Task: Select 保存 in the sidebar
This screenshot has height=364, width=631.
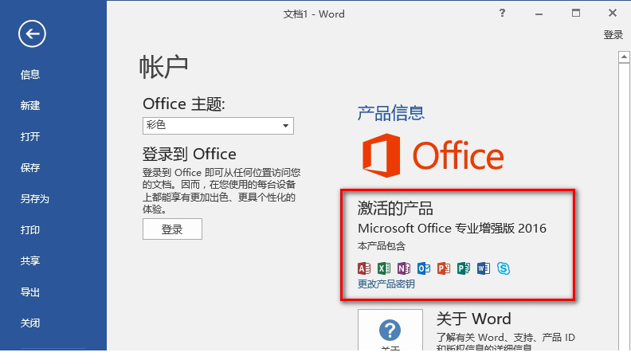Action: click(30, 168)
